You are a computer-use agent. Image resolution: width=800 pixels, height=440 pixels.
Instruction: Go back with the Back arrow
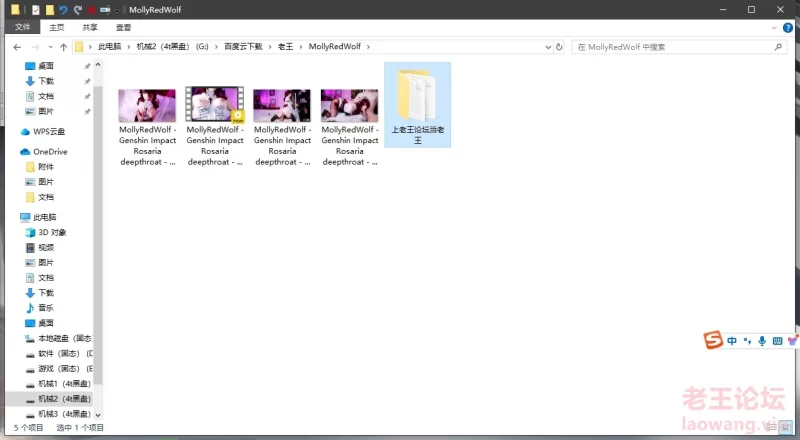(x=17, y=47)
